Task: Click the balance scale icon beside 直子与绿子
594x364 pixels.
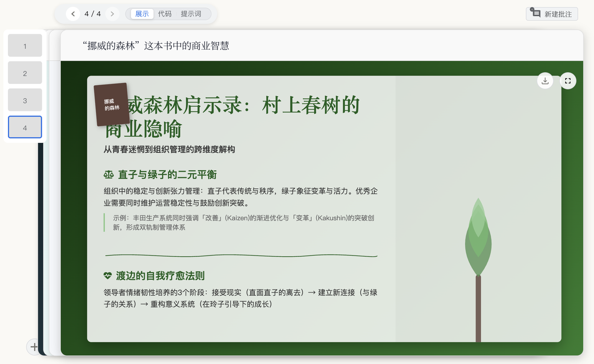Action: 109,175
